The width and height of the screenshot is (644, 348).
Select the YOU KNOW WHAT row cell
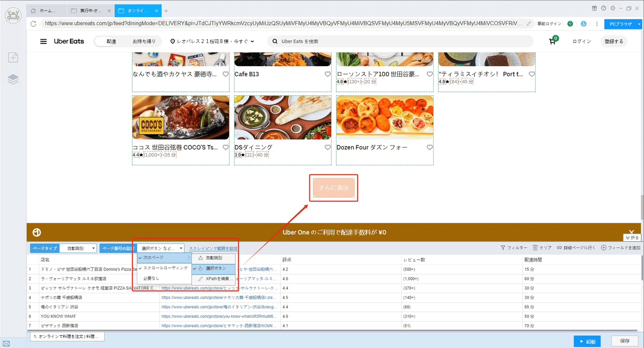[99, 316]
